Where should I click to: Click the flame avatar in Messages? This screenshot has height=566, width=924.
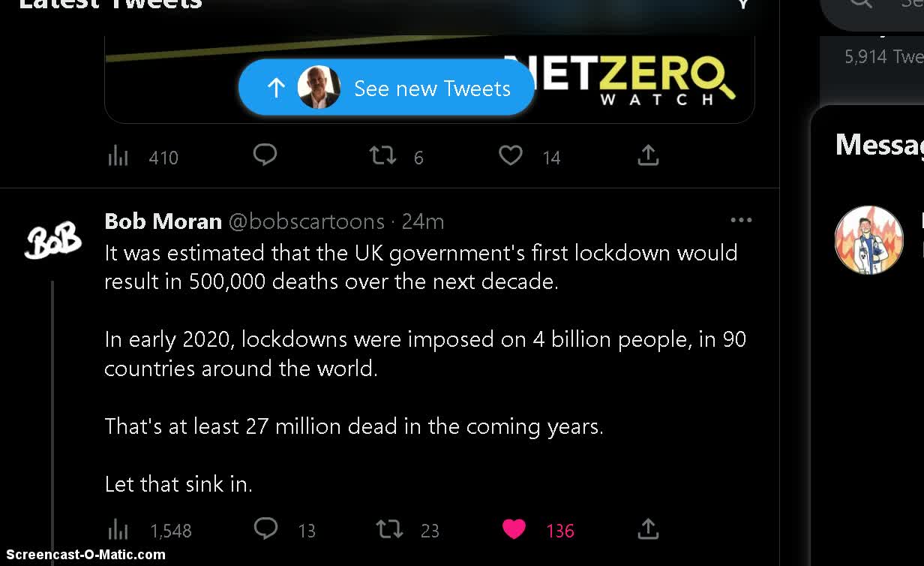point(868,239)
